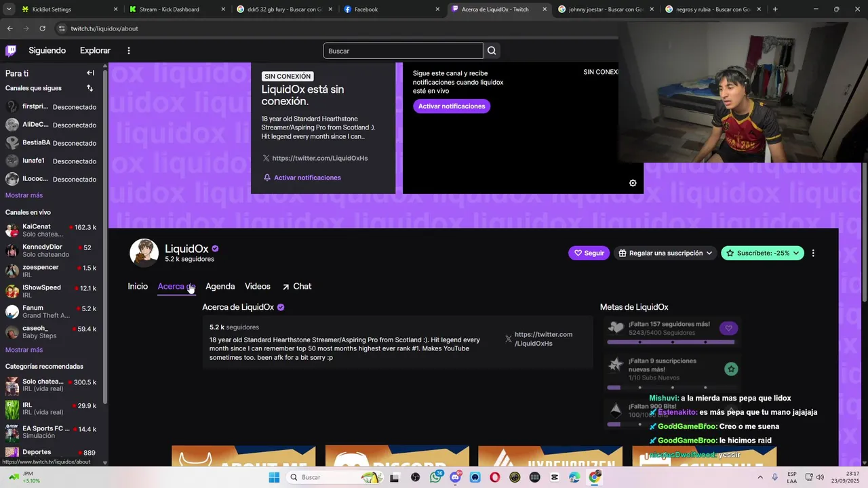Open KaiCenat live channel
The height and width of the screenshot is (488, 868).
tap(52, 230)
